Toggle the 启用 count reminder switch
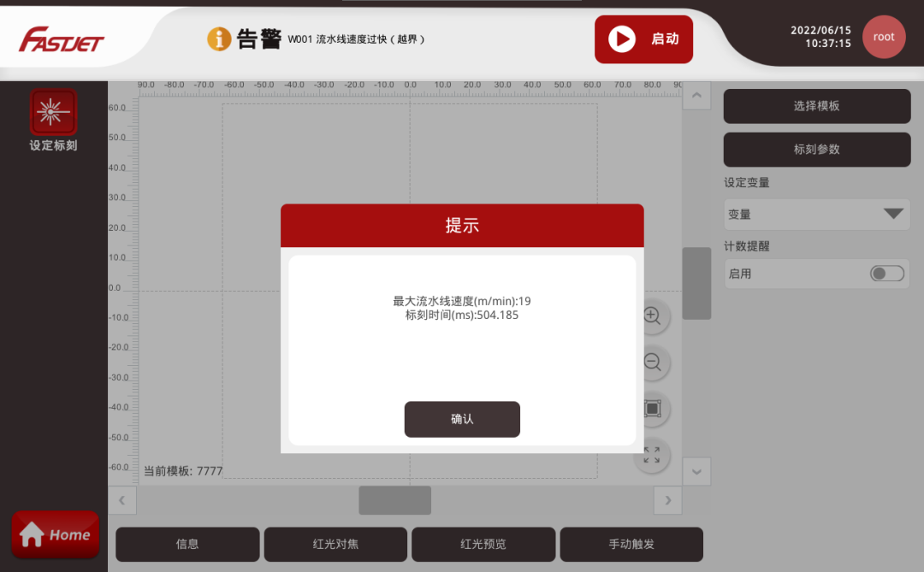924x572 pixels. coord(886,274)
